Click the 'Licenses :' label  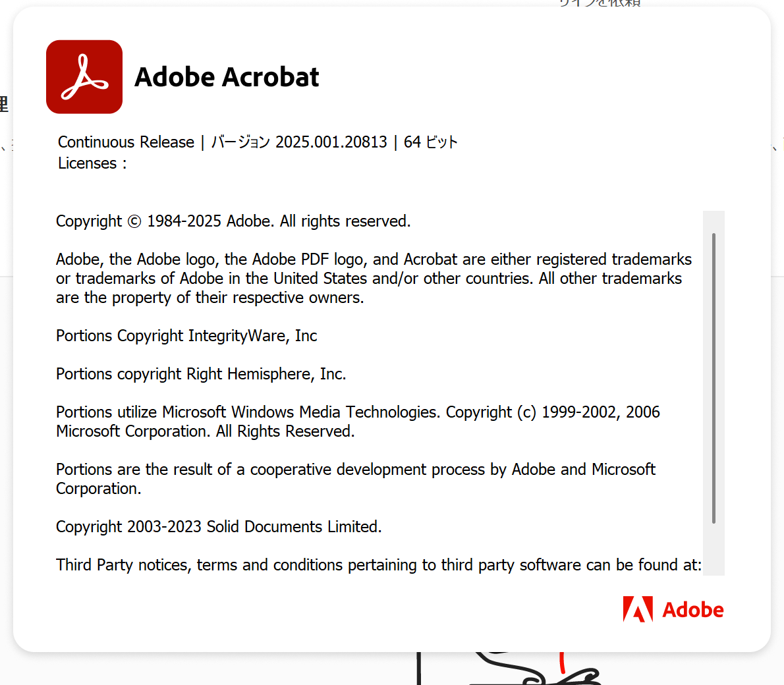[92, 163]
